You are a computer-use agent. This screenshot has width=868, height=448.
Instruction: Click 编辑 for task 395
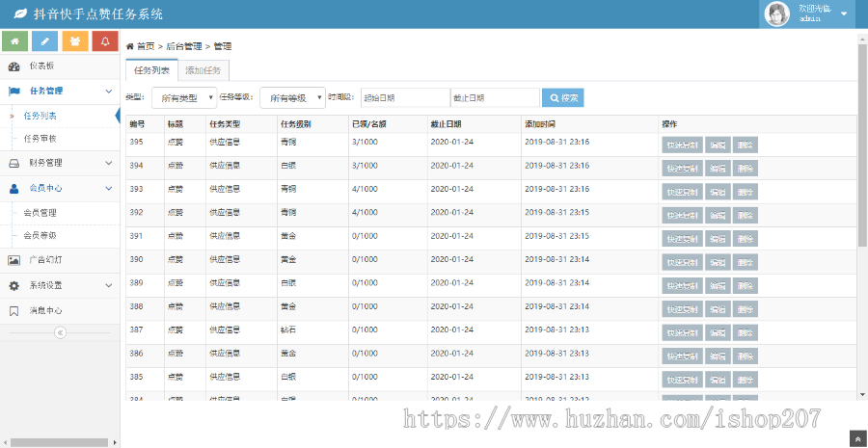click(x=718, y=145)
